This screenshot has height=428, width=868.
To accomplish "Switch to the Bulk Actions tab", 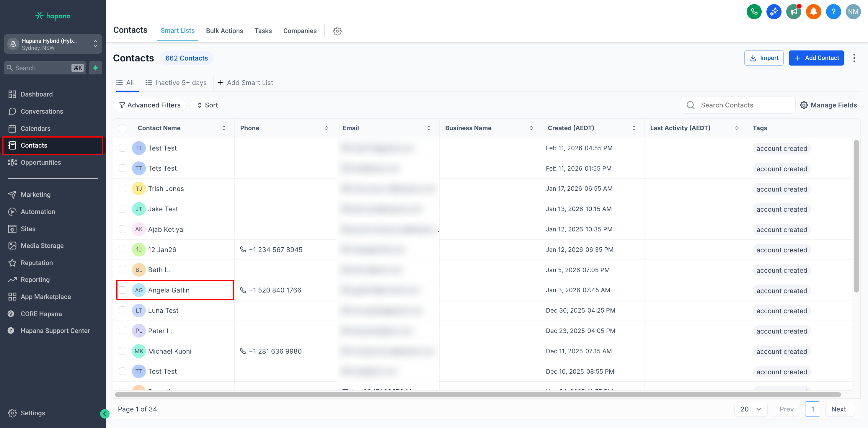I will point(224,31).
